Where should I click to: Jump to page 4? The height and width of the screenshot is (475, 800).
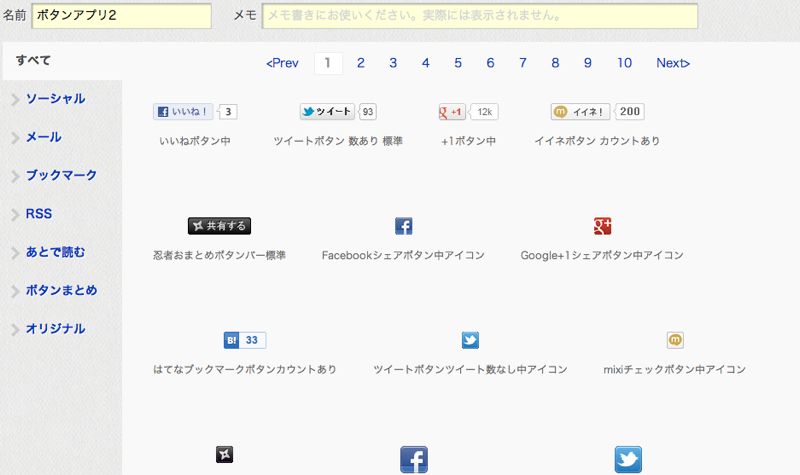click(426, 63)
